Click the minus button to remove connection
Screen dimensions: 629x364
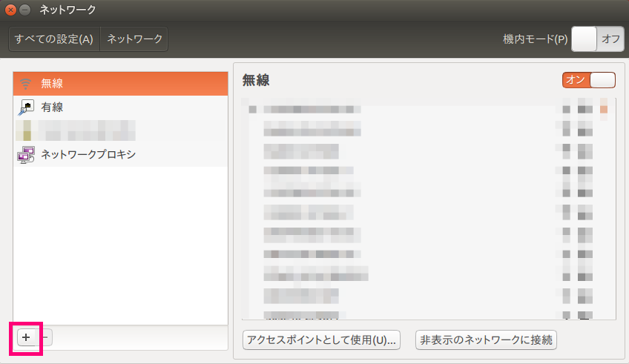pyautogui.click(x=45, y=337)
